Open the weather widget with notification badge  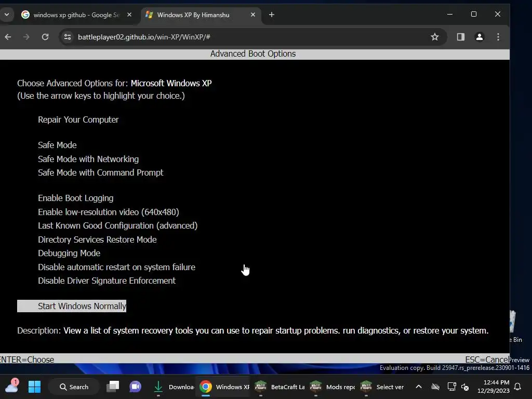pyautogui.click(x=12, y=386)
